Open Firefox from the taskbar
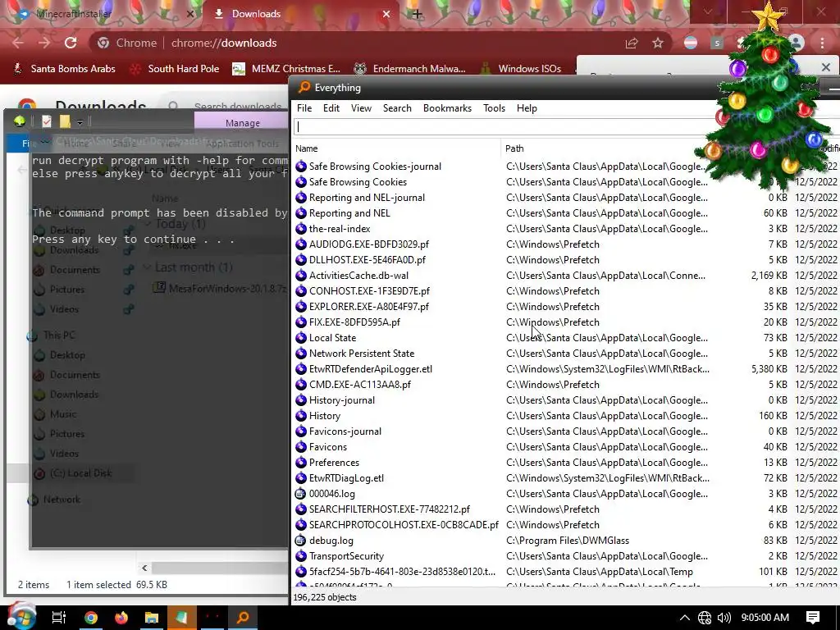Viewport: 840px width, 630px height. tap(121, 618)
